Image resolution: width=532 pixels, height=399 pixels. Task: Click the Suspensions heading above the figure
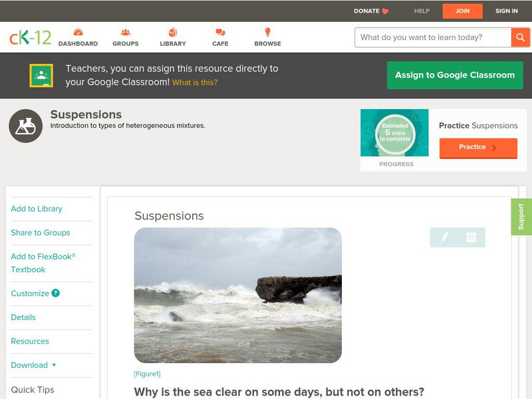[x=169, y=215]
